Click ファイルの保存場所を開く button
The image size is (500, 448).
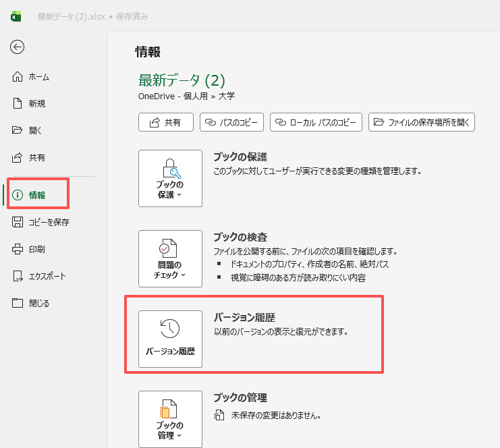[422, 122]
